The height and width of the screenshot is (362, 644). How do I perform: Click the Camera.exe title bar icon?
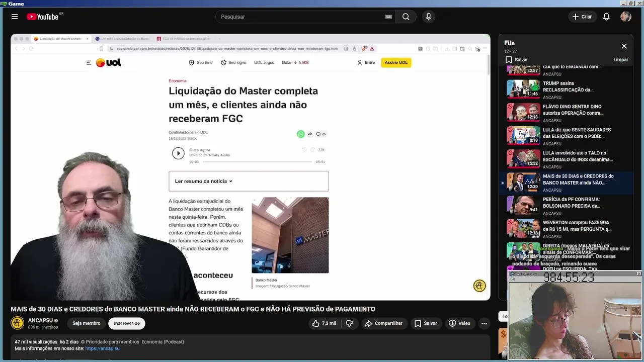[x=512, y=274]
